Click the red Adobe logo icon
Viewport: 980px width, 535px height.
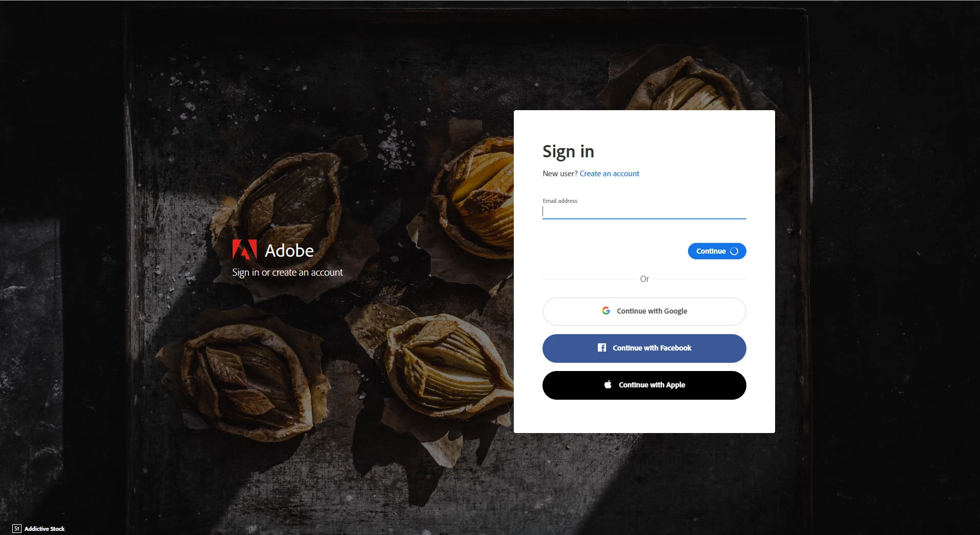tap(244, 250)
